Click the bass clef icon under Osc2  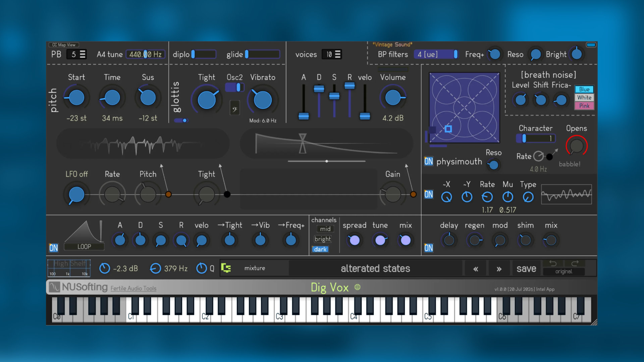click(235, 109)
